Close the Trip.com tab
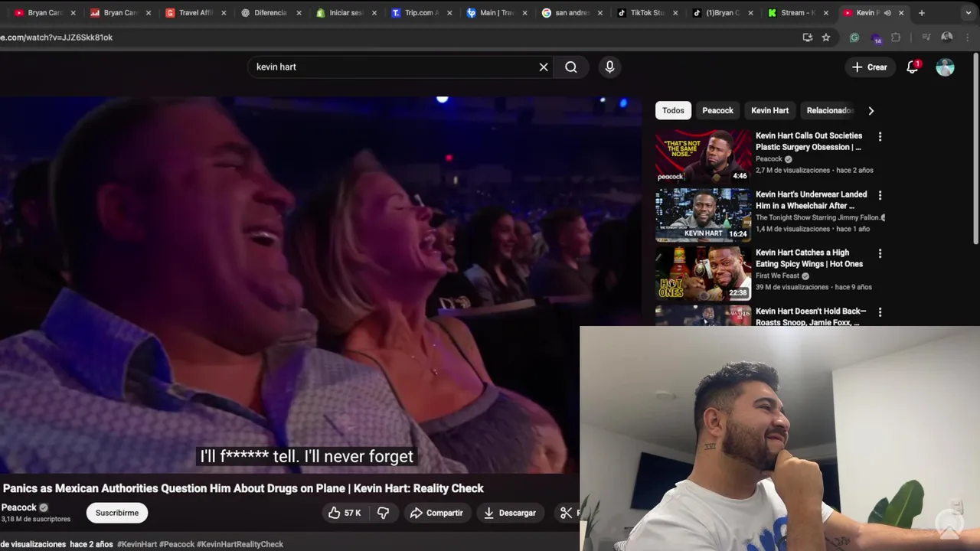980x551 pixels. [x=449, y=13]
